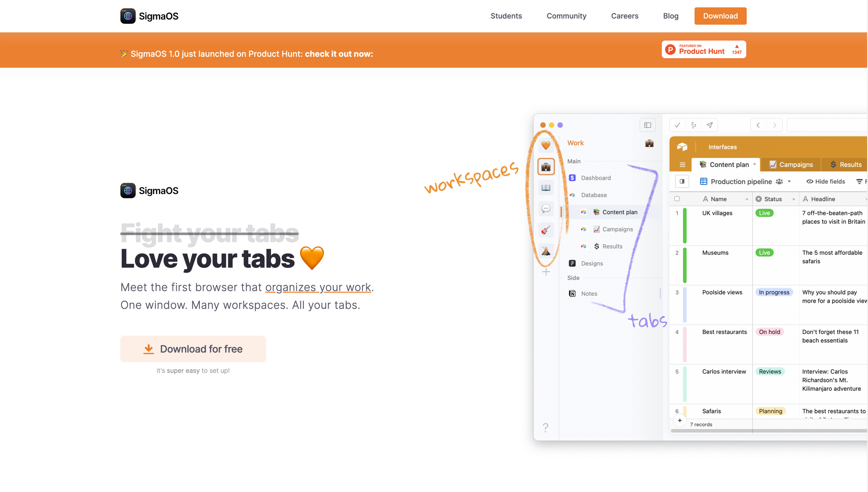Screen dimensions: 868x492
Task: Open the book workspace icon
Action: 546,188
